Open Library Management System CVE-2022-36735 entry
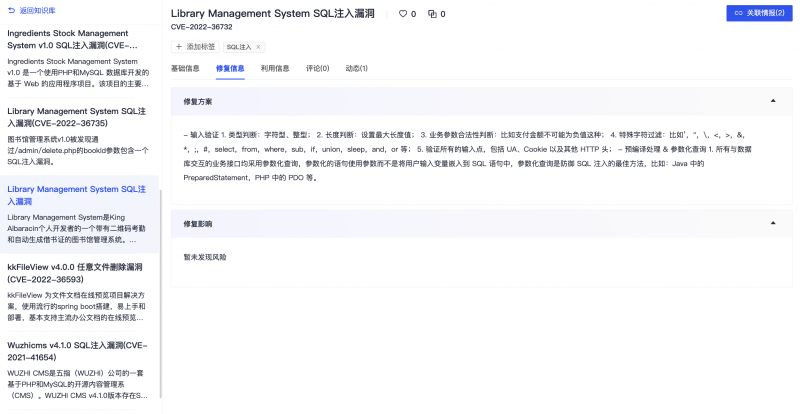 tap(79, 137)
